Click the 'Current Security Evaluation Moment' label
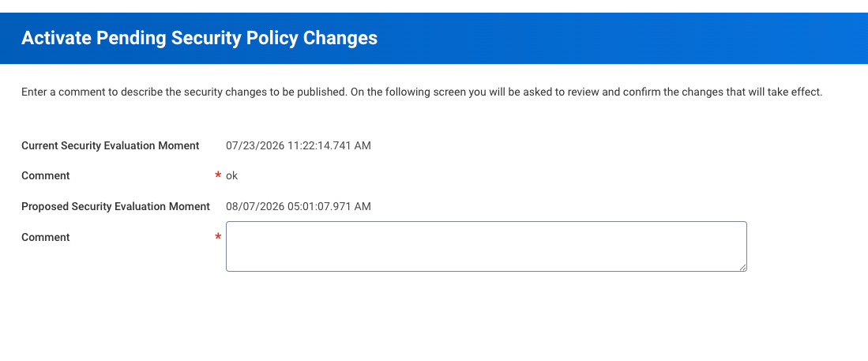868x361 pixels. pos(110,145)
